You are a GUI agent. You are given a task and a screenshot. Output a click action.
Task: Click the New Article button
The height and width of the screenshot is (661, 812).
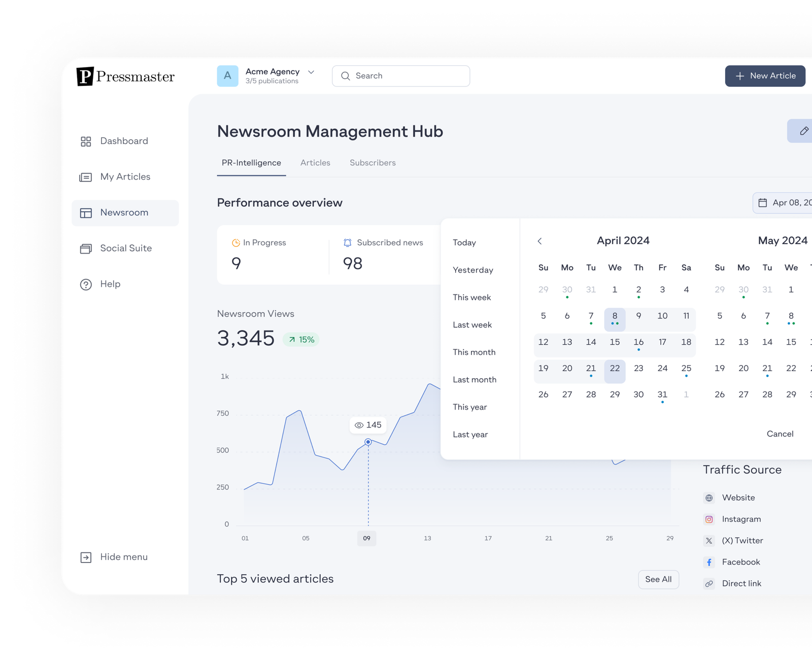tap(765, 76)
